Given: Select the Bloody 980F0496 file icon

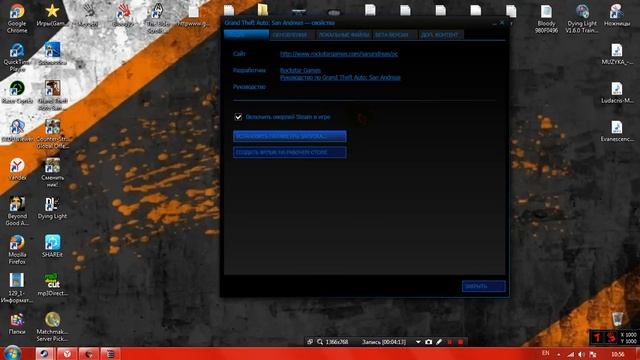Looking at the screenshot, I should tap(546, 19).
